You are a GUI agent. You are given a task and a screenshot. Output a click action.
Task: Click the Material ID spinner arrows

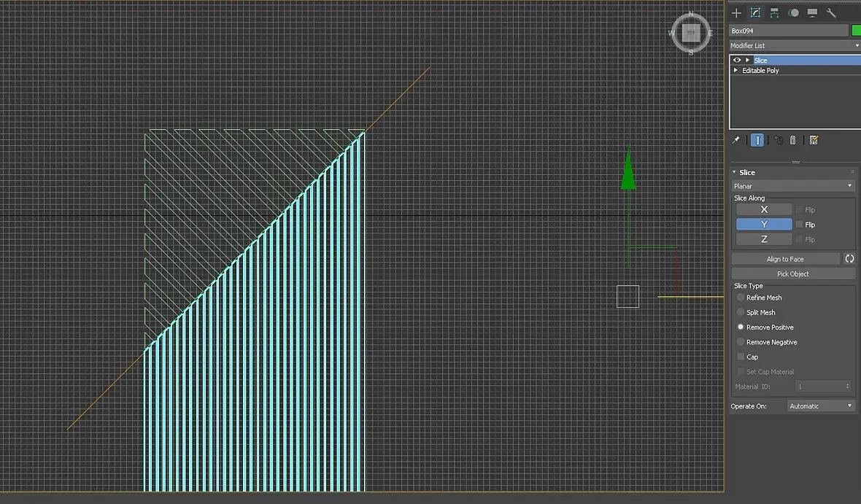(848, 387)
